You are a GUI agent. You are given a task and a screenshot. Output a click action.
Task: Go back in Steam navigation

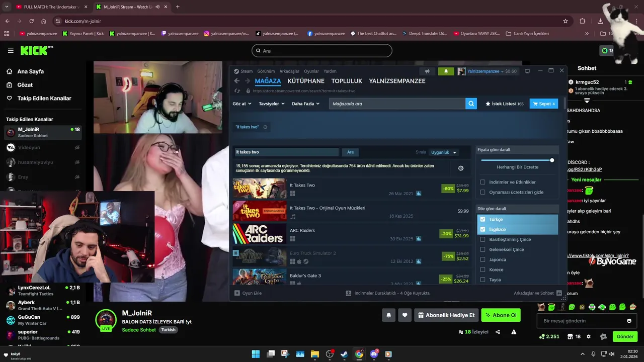pos(237,81)
